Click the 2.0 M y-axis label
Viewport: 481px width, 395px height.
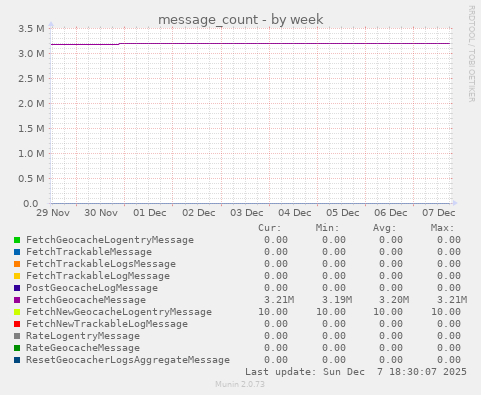click(31, 104)
